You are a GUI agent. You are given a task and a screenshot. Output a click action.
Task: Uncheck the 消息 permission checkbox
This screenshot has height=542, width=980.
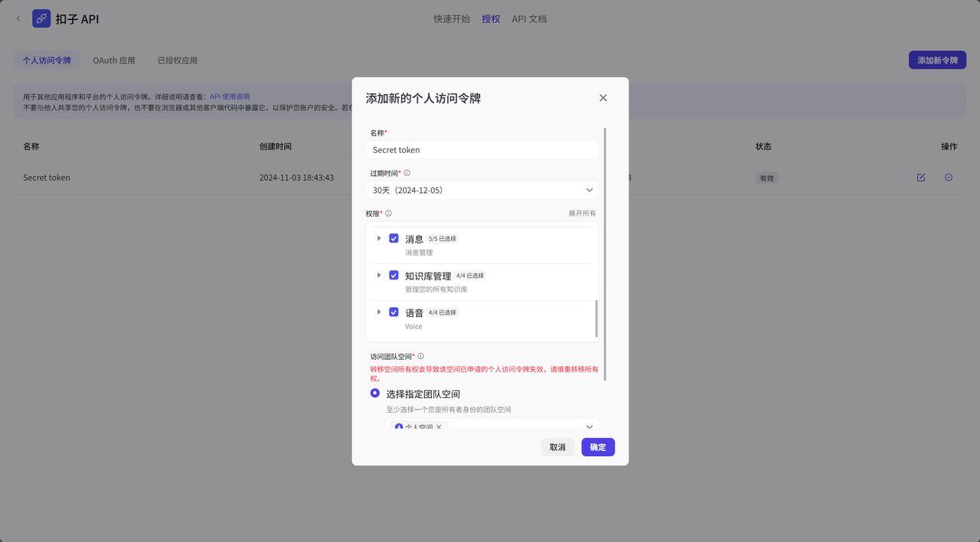coord(394,238)
